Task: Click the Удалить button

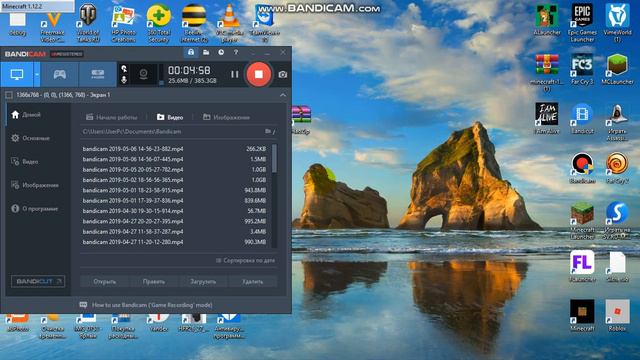Action: coord(252,281)
